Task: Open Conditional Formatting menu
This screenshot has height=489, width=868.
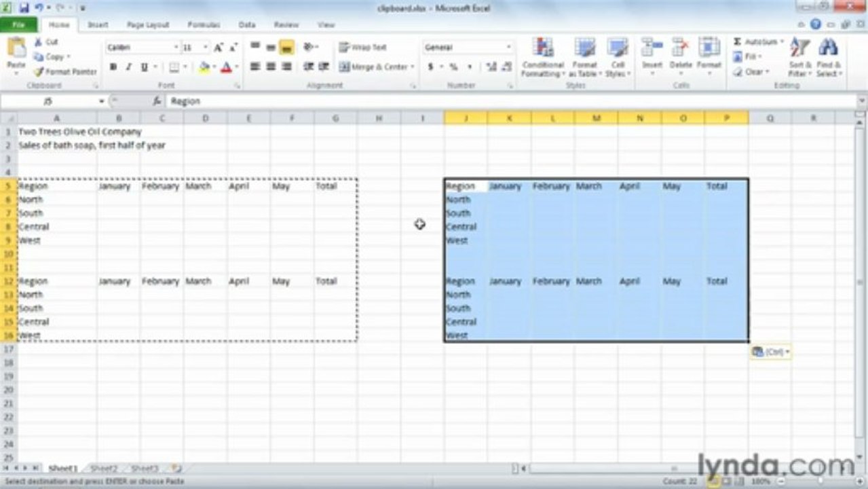Action: pyautogui.click(x=543, y=58)
